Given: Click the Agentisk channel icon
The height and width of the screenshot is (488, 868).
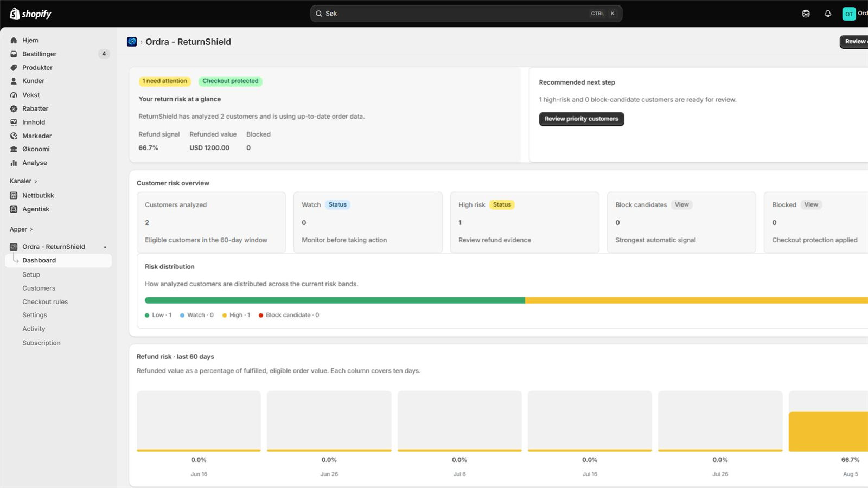Looking at the screenshot, I should pos(14,209).
